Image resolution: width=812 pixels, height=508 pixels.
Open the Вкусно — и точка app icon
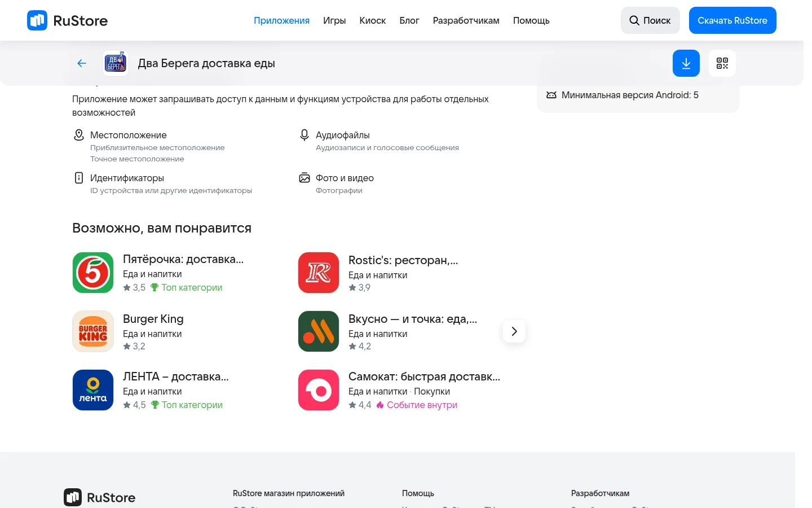pos(319,331)
